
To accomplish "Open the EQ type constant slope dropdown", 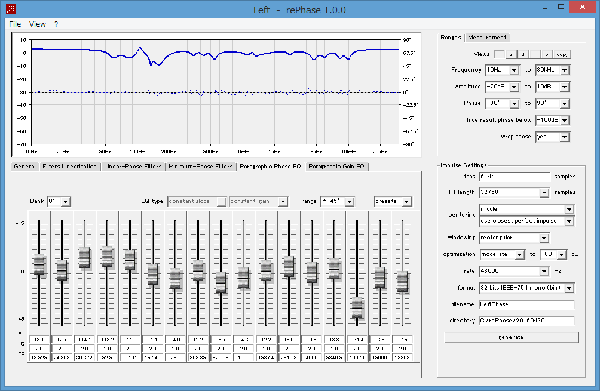I will click(221, 202).
